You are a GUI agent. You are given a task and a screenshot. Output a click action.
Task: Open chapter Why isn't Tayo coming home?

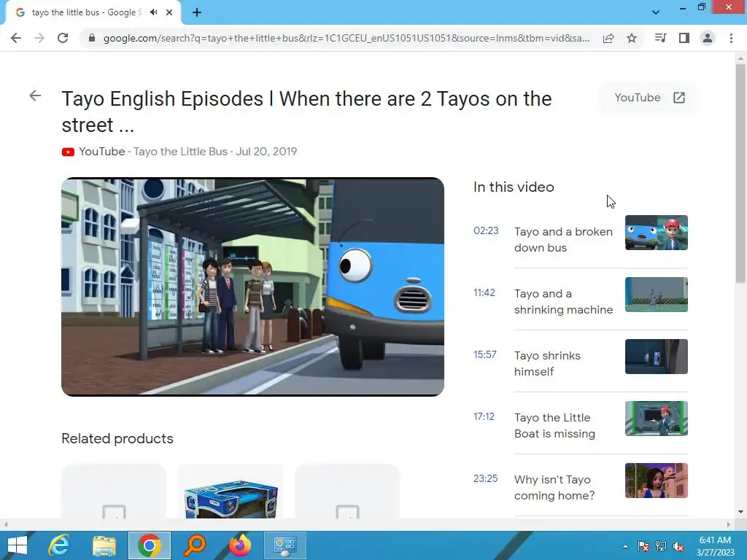[x=554, y=487]
